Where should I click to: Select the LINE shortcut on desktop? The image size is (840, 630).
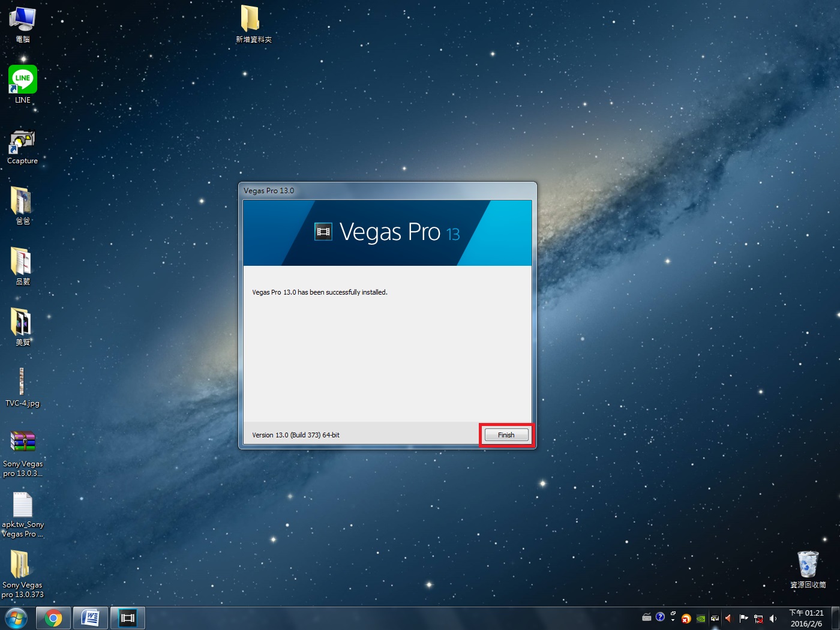click(x=23, y=85)
